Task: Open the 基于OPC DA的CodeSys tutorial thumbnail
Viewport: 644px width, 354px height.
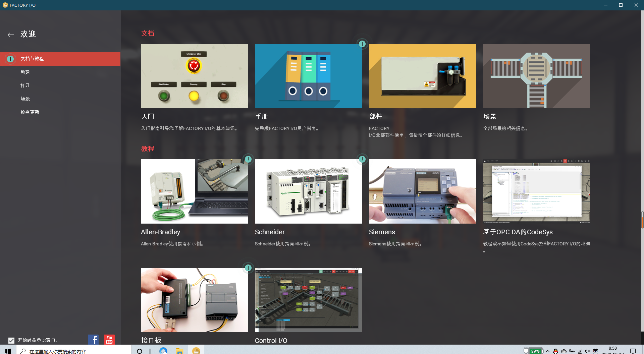Action: point(537,191)
